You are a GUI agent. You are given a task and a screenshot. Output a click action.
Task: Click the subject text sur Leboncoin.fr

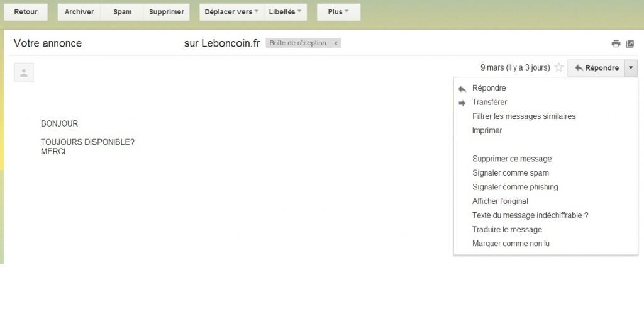pyautogui.click(x=222, y=43)
